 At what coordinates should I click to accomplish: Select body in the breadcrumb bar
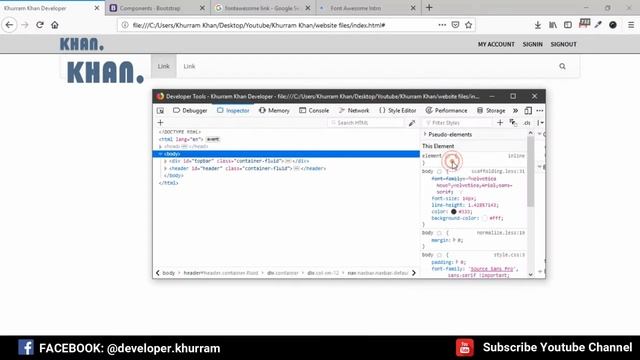click(169, 273)
